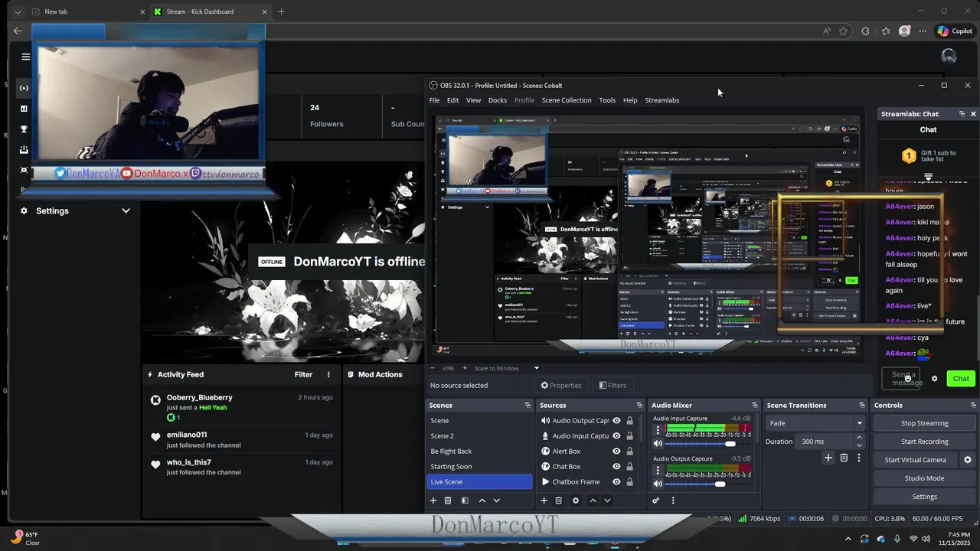Open Scene Transitions three-dot properties menu
Viewport: 980px width, 551px height.
(x=858, y=458)
